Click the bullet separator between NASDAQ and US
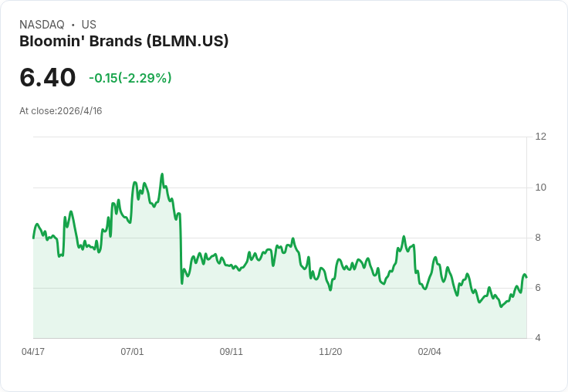 tap(73, 25)
